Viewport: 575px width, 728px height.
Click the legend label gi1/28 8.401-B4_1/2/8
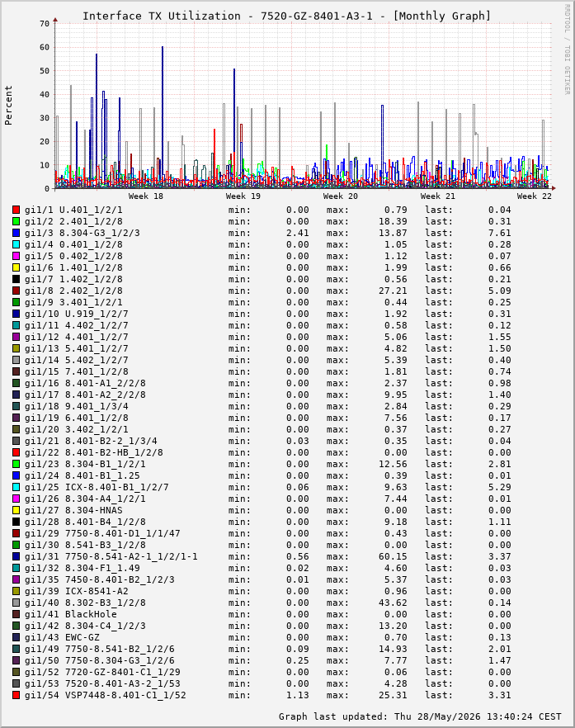[x=85, y=522]
